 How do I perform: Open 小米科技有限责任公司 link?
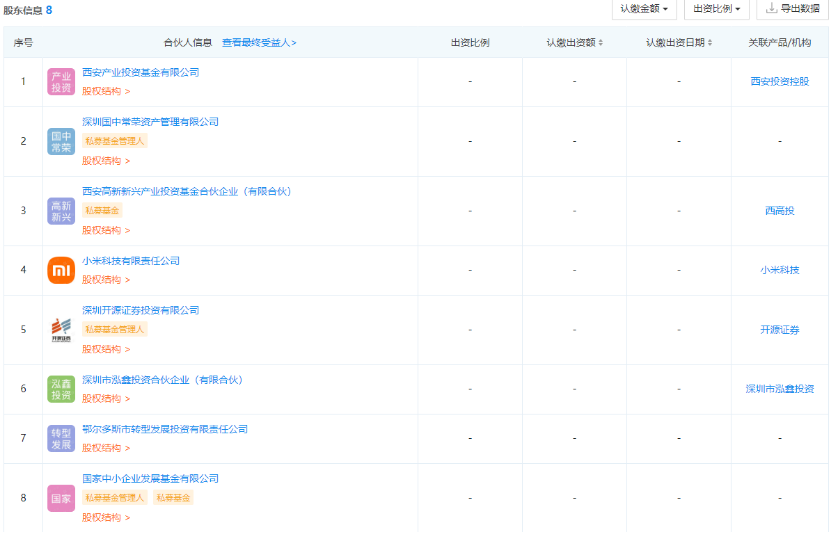tap(131, 261)
